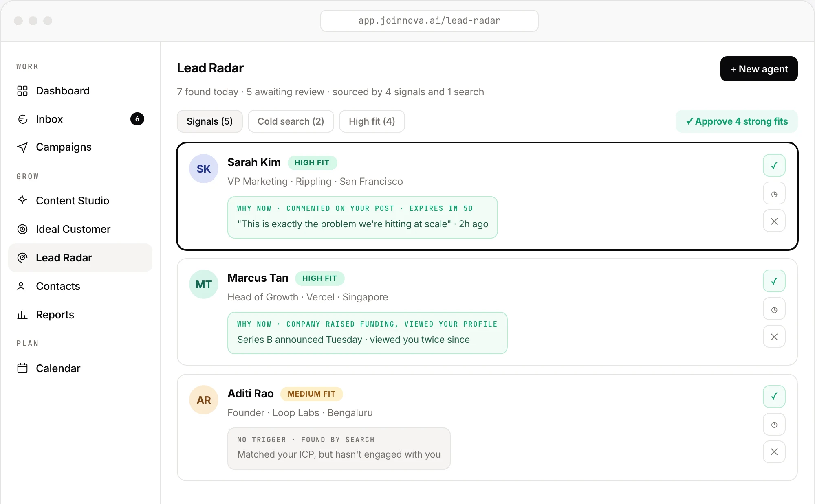The height and width of the screenshot is (504, 815).
Task: Click the Campaigns paper-plane icon
Action: pos(22,147)
